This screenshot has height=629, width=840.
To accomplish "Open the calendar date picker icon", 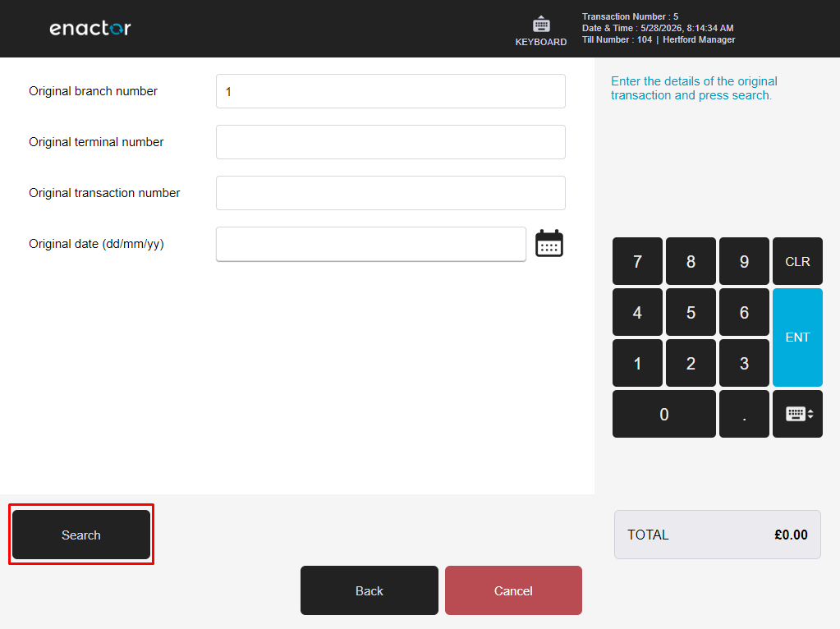I will coord(549,244).
